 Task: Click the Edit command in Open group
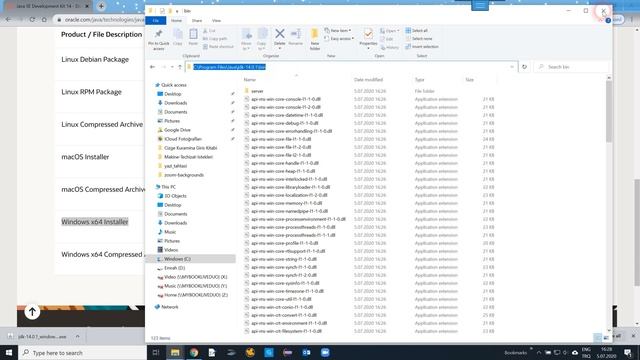pos(387,39)
